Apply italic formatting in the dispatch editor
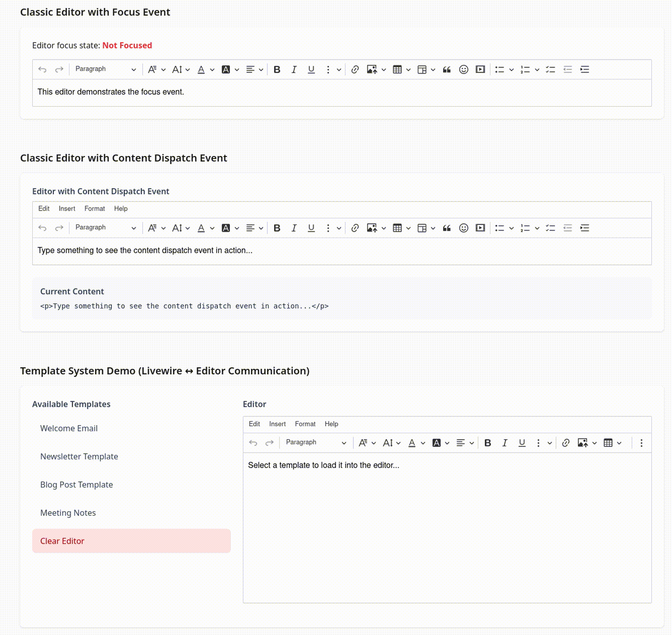This screenshot has width=672, height=635. click(x=294, y=228)
